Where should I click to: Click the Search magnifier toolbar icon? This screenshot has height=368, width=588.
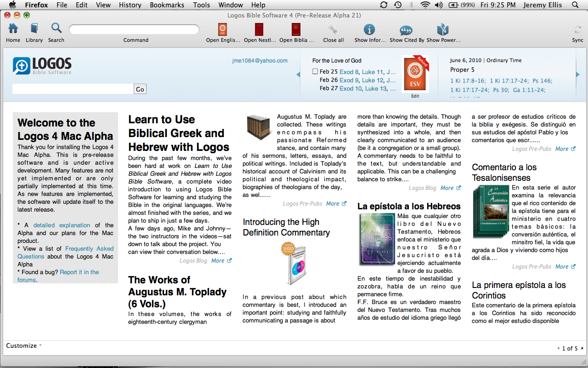[57, 29]
